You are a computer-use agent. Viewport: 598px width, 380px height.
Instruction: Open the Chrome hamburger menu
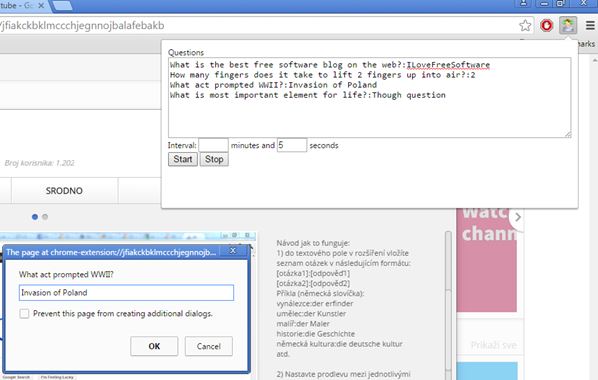[590, 26]
